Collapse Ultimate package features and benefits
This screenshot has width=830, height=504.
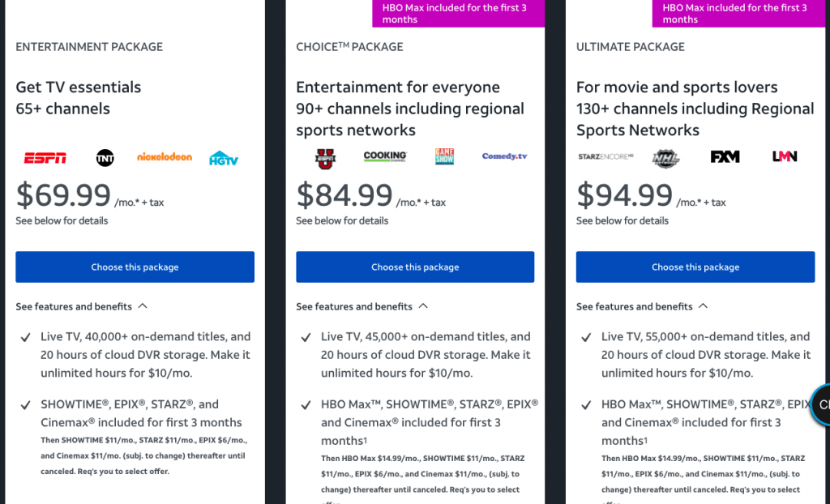[x=642, y=306]
